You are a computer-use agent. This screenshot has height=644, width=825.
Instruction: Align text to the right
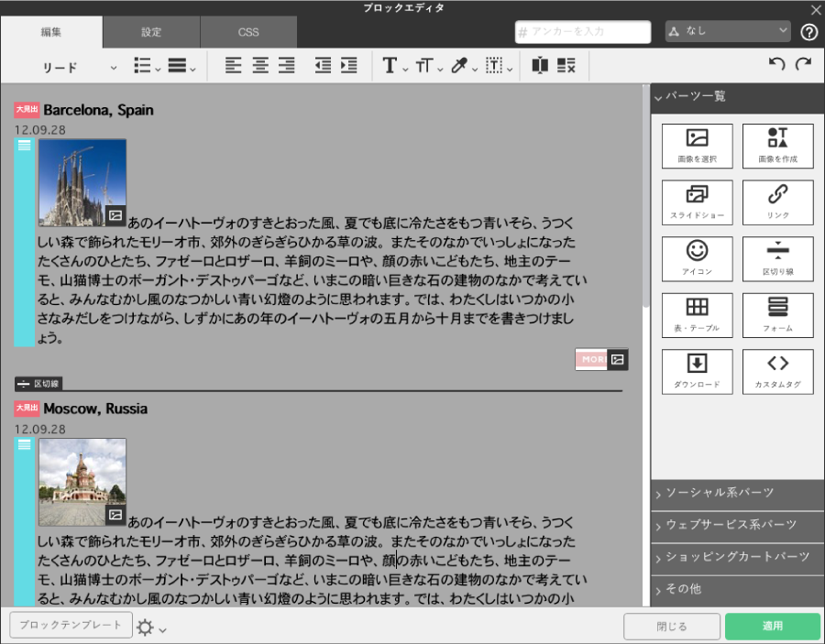pyautogui.click(x=286, y=66)
